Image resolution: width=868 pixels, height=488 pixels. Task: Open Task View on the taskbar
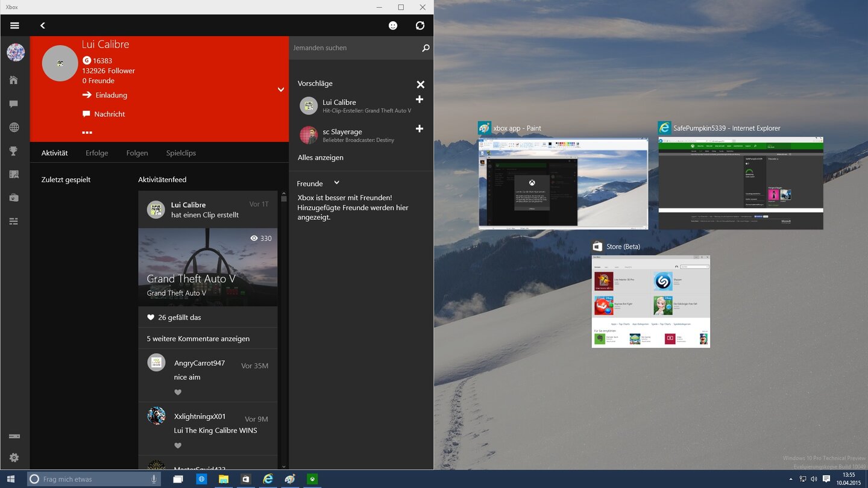pyautogui.click(x=178, y=479)
